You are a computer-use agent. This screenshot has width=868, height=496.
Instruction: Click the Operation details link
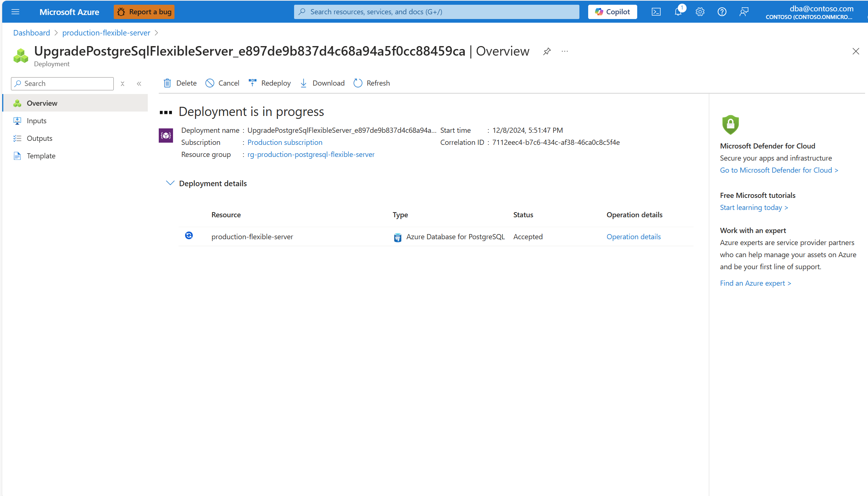click(x=633, y=236)
